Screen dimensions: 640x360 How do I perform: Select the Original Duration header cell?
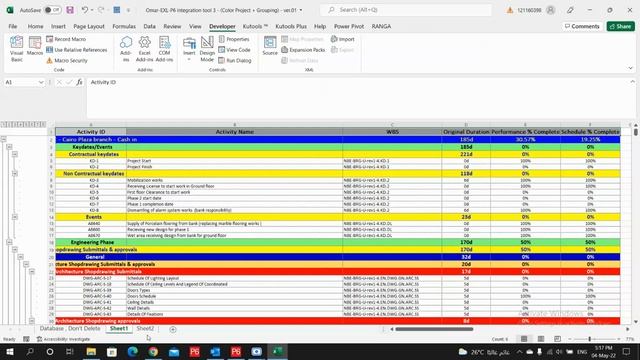pos(466,132)
